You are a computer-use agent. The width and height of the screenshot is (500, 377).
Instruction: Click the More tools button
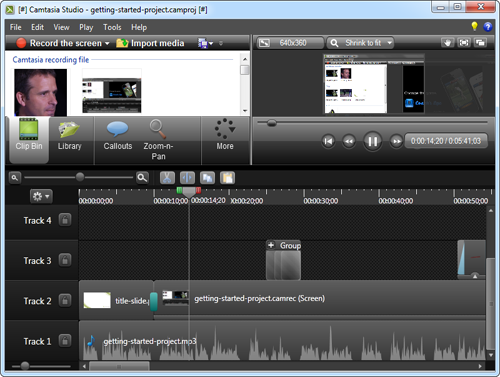pos(225,135)
